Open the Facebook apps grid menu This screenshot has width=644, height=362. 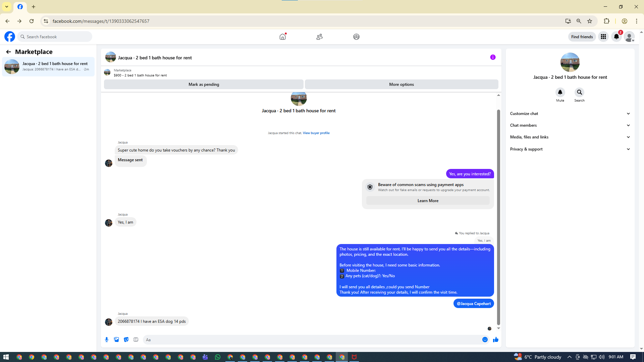coord(603,37)
